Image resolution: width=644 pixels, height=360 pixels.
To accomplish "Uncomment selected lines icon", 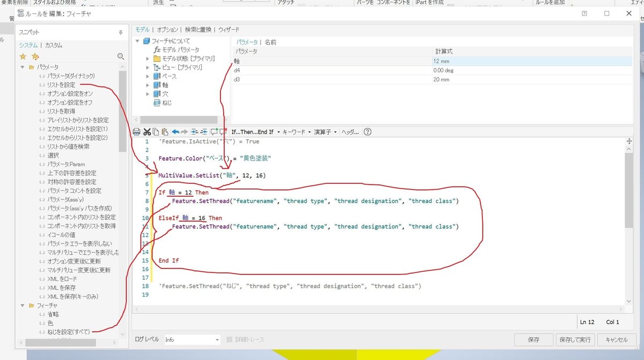I will tap(223, 132).
